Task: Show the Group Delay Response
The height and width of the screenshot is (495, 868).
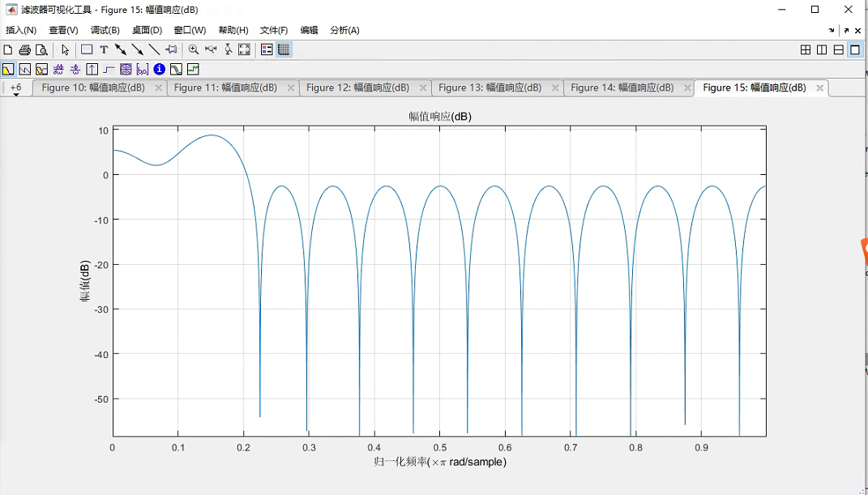Action: pyautogui.click(x=58, y=69)
